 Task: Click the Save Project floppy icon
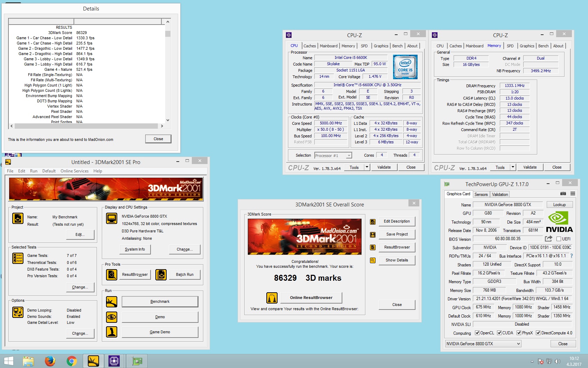[x=373, y=234]
